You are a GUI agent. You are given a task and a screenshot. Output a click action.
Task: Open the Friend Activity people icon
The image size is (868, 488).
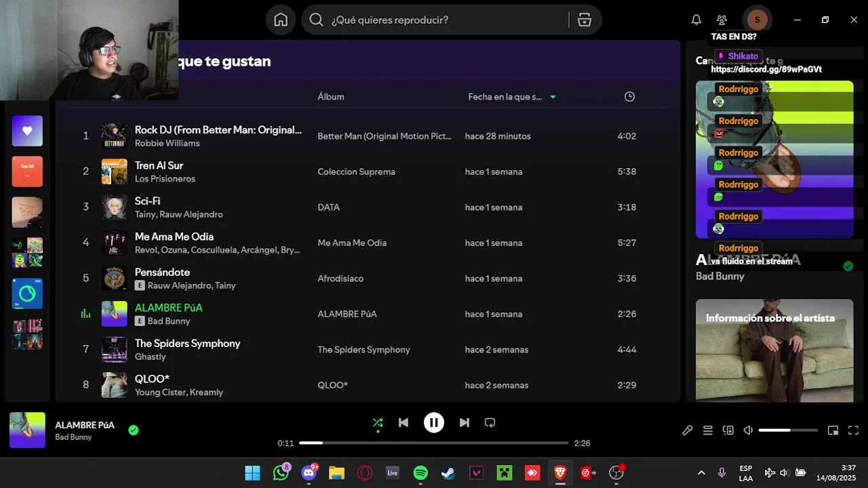coord(722,20)
